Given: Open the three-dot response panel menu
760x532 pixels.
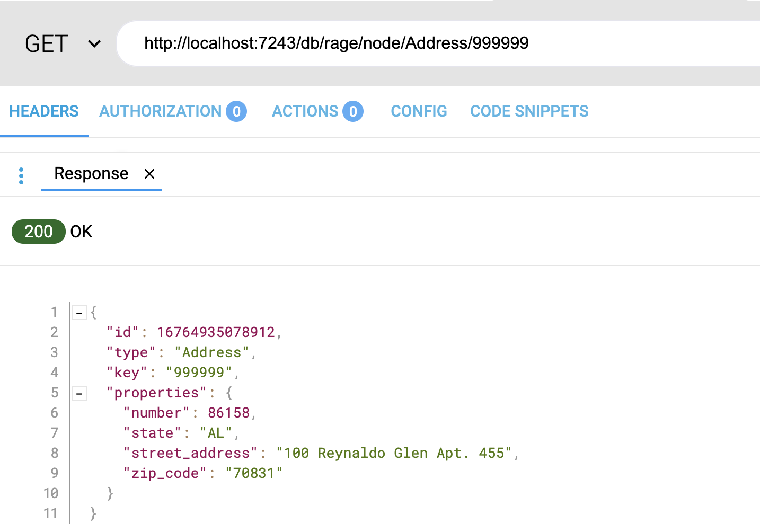Looking at the screenshot, I should click(x=21, y=176).
